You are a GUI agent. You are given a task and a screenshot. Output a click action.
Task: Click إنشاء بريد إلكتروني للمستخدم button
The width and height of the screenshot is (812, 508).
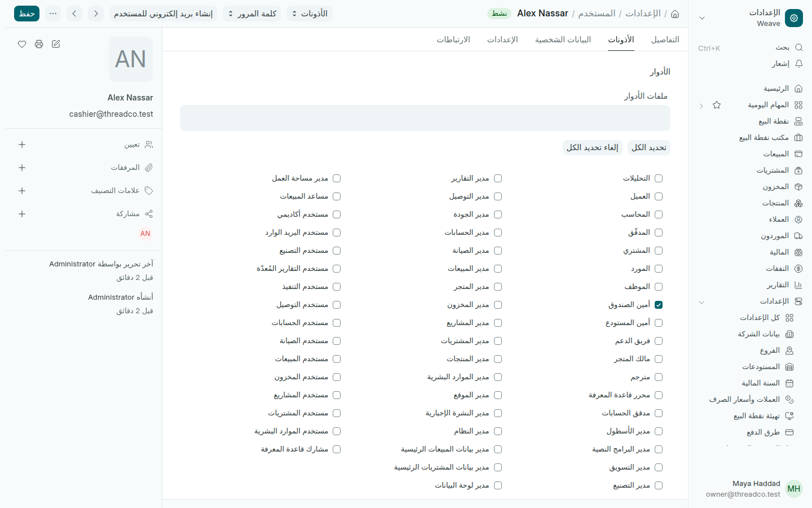coord(164,14)
